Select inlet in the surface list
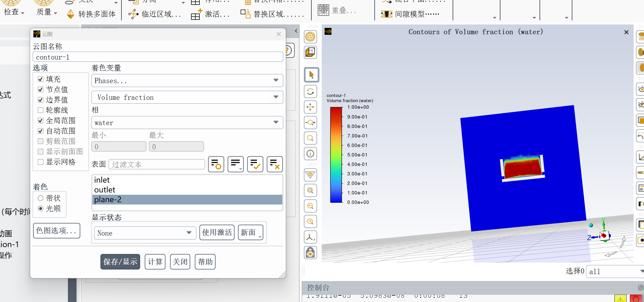 pyautogui.click(x=187, y=180)
